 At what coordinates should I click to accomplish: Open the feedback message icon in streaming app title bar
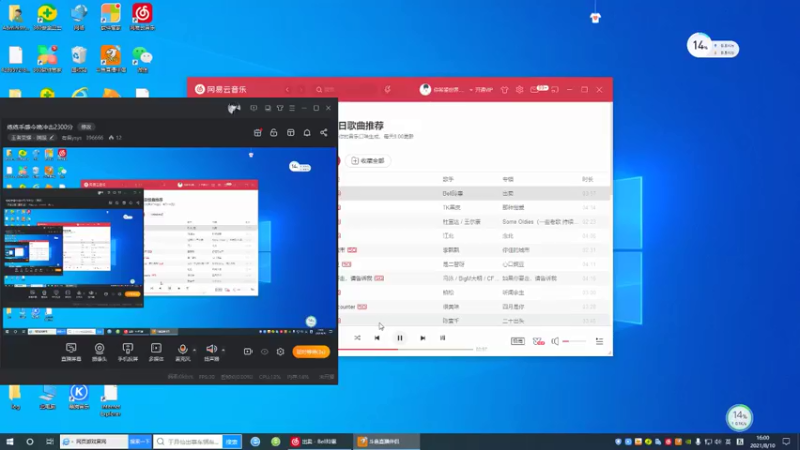pyautogui.click(x=254, y=108)
